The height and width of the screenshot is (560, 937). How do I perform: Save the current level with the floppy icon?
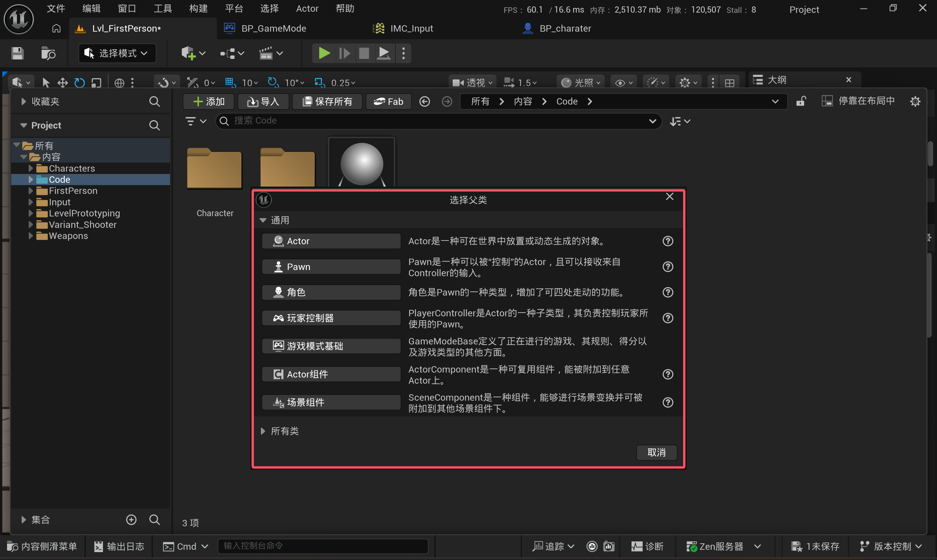(x=17, y=53)
